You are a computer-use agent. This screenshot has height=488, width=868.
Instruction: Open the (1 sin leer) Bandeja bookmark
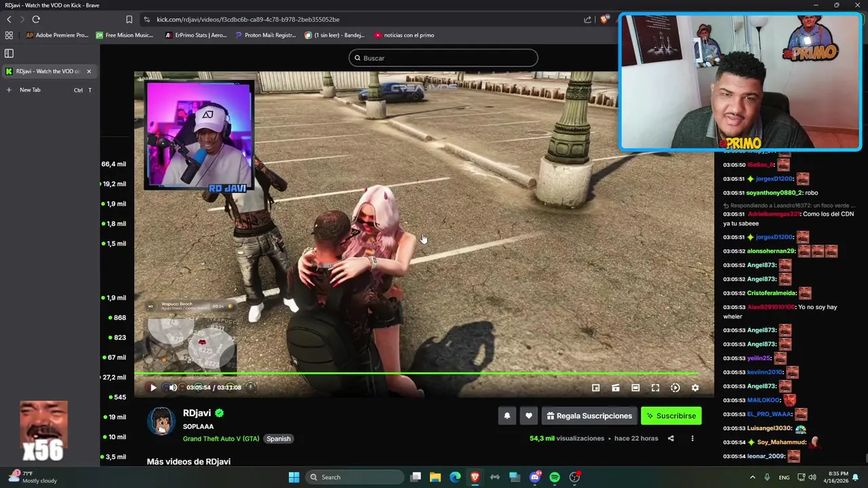(335, 35)
